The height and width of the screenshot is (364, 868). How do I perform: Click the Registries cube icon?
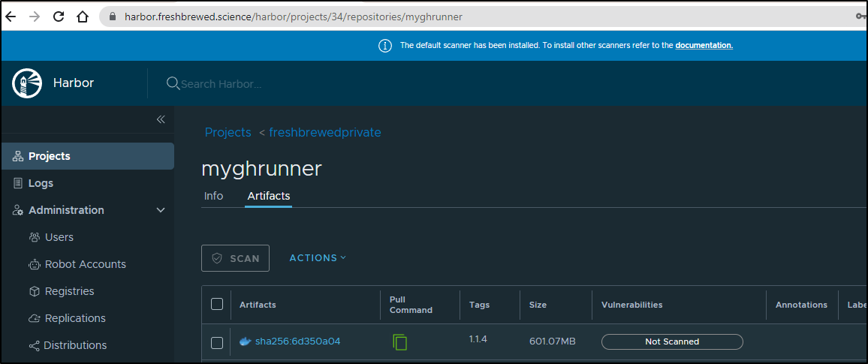35,291
